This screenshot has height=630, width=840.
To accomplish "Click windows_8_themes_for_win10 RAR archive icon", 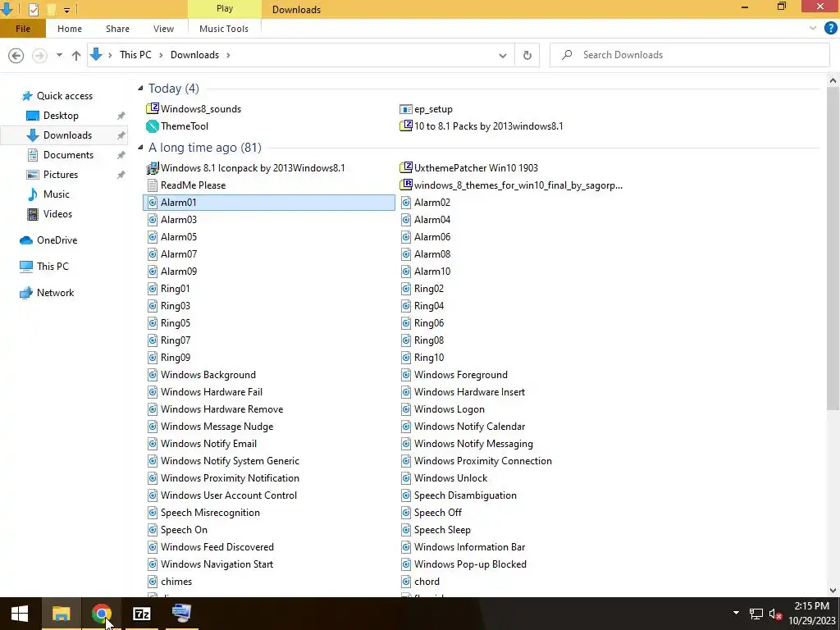I will (x=406, y=185).
